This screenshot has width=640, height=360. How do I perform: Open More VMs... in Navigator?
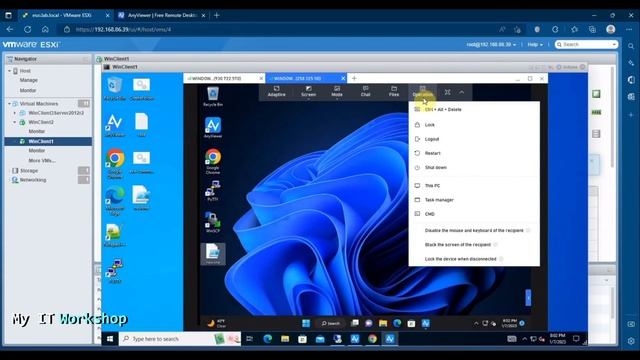coord(42,161)
